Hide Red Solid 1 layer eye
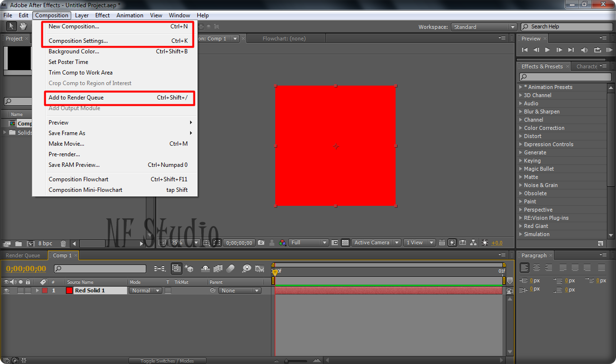Viewport: 616px width, 364px height. tap(6, 290)
